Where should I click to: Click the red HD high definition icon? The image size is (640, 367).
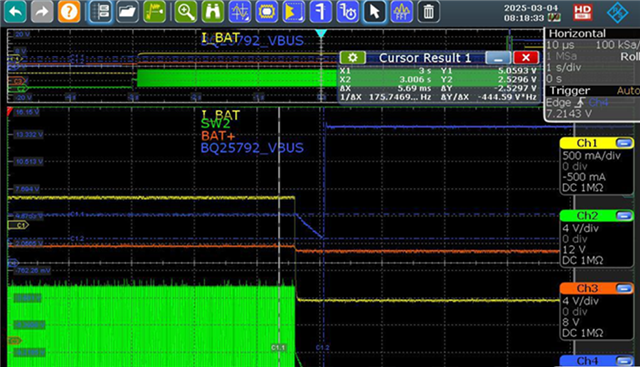(x=582, y=12)
